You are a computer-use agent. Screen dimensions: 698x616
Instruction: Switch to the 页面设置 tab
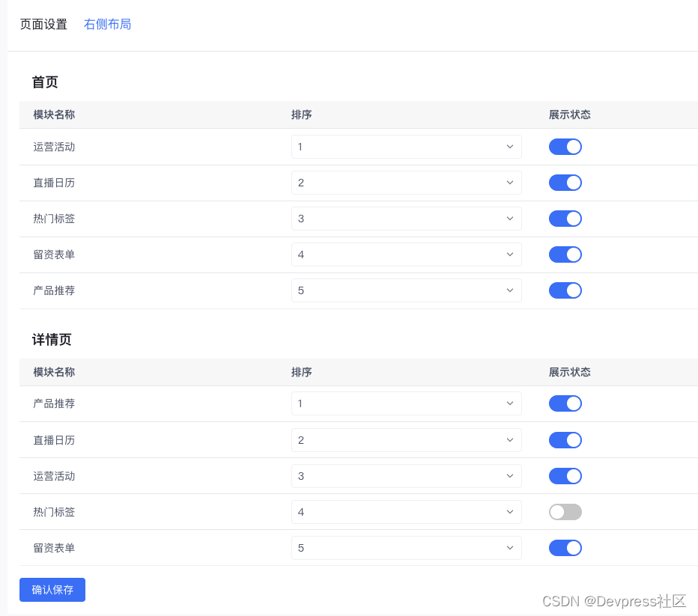pyautogui.click(x=43, y=24)
